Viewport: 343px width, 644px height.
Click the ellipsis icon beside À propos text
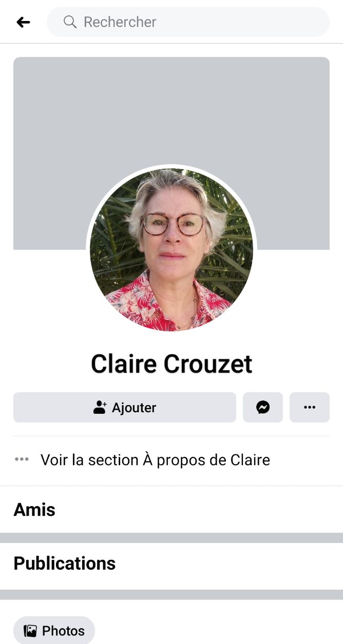[x=22, y=459]
